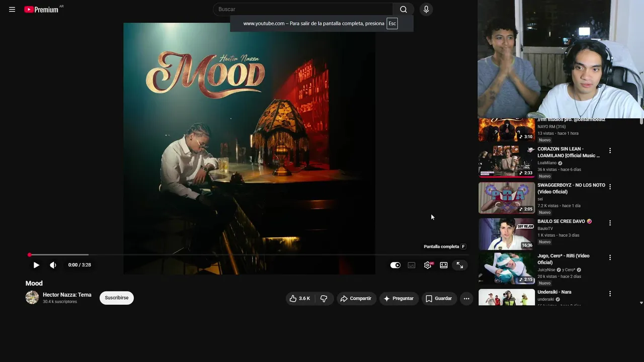Image resolution: width=644 pixels, height=362 pixels.
Task: Click '36 k vistas' text
Action: pyautogui.click(x=547, y=169)
